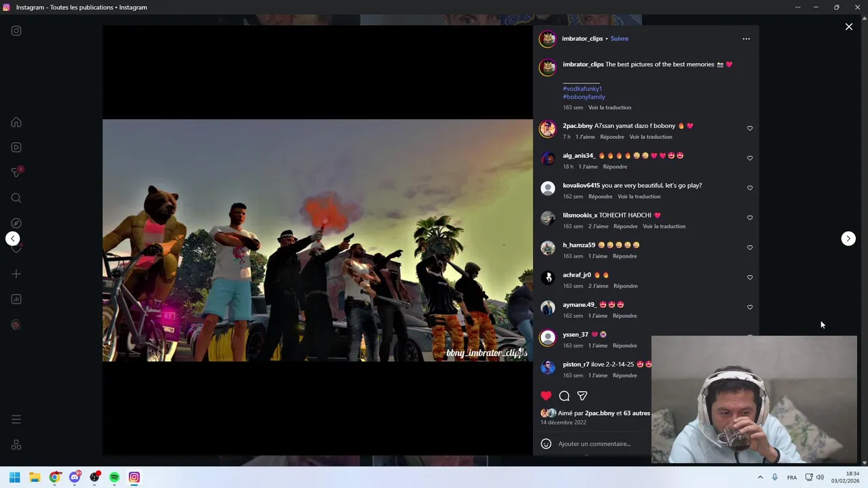This screenshot has height=488, width=868.
Task: Click the post image of the group
Action: pos(317,240)
